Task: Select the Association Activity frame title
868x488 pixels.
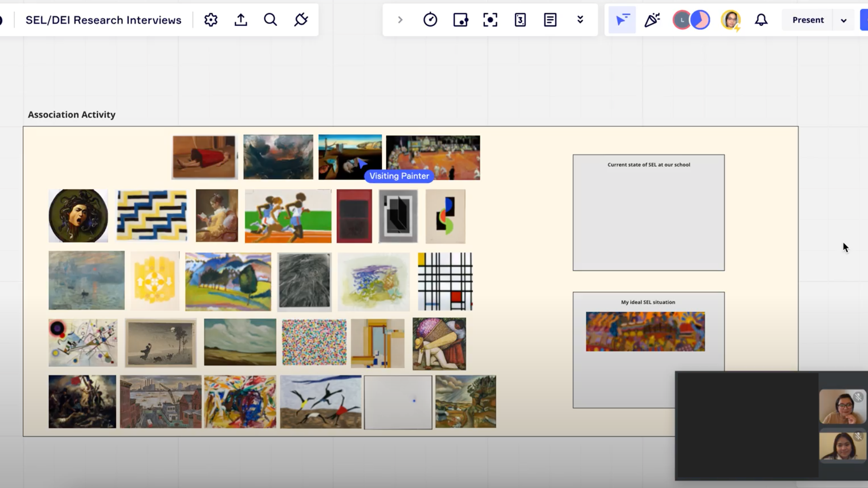Action: click(x=72, y=115)
